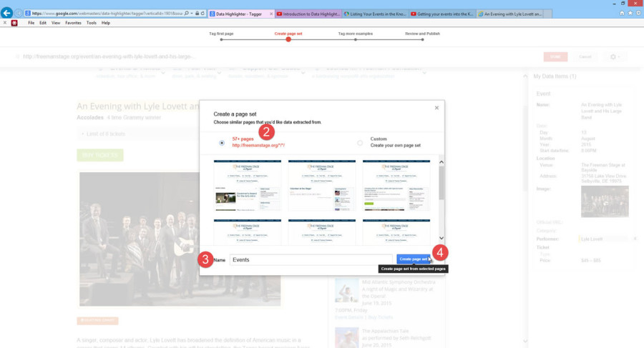Collapse the My Data Items panel chevron

pos(525,76)
